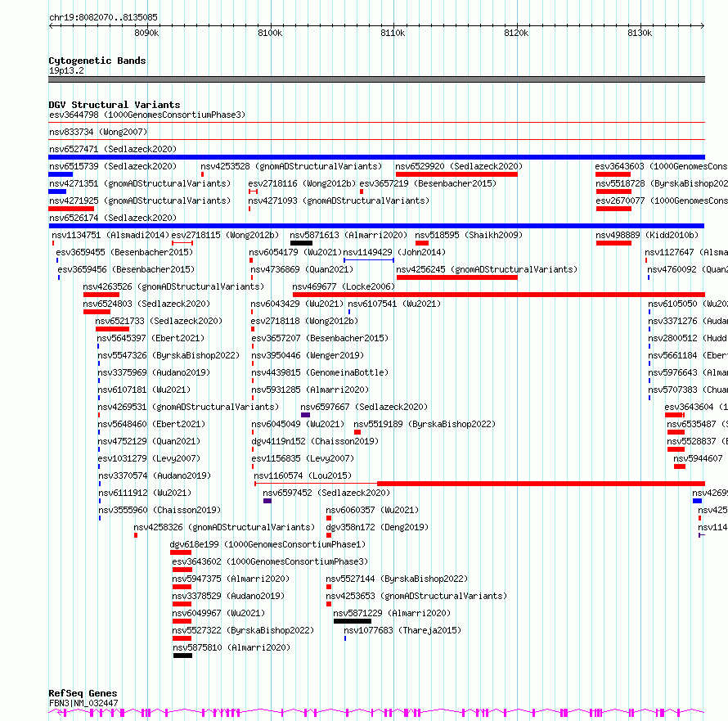
Task: Click esv3659455 (Besenbacher2015) label
Action: [124, 252]
